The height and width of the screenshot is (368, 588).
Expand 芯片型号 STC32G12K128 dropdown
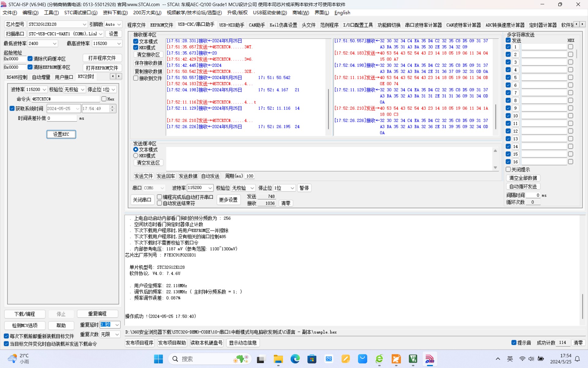click(85, 25)
